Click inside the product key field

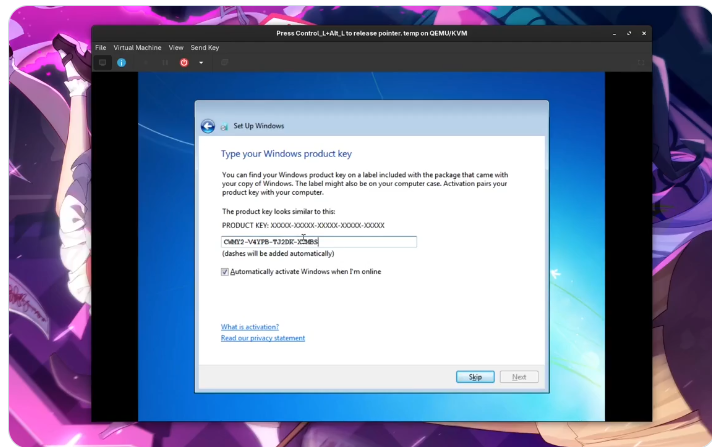pyautogui.click(x=319, y=242)
